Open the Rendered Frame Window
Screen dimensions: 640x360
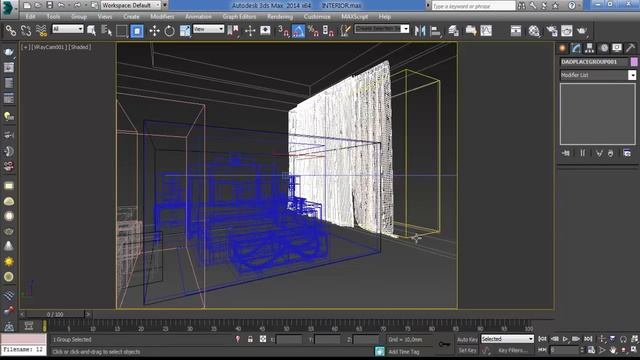coord(567,31)
